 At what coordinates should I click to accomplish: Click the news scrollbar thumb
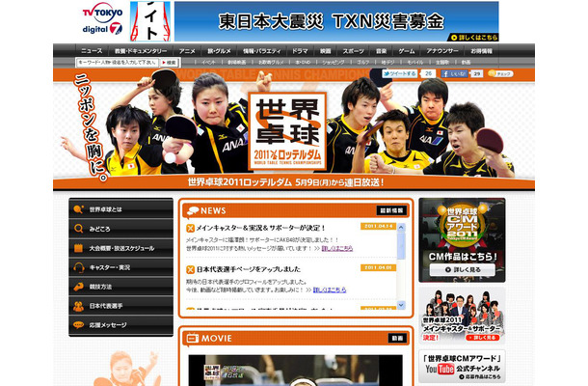coord(401,246)
